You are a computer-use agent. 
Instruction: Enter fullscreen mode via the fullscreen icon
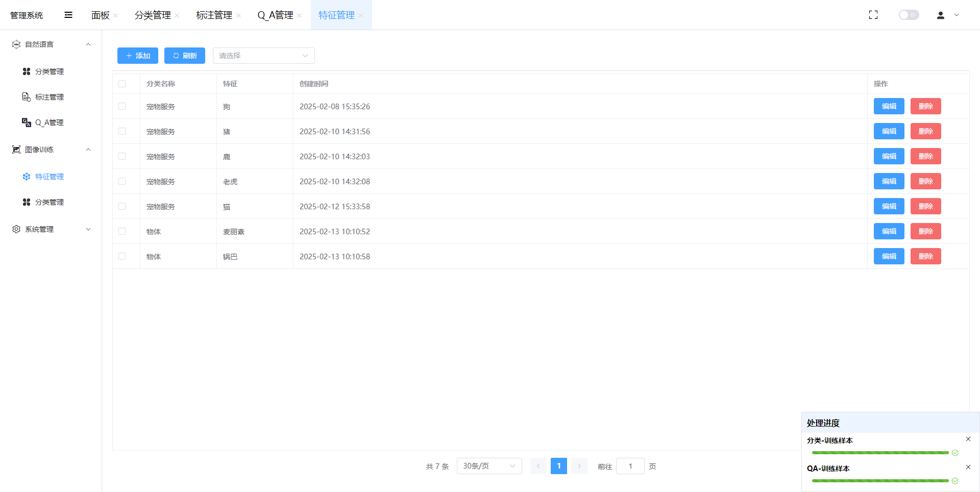(x=873, y=15)
